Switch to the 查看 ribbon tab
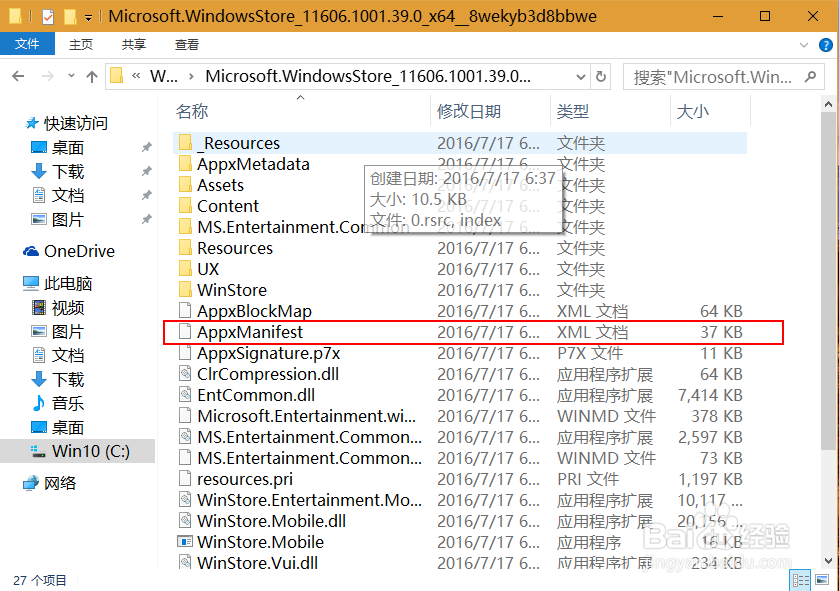 (187, 44)
